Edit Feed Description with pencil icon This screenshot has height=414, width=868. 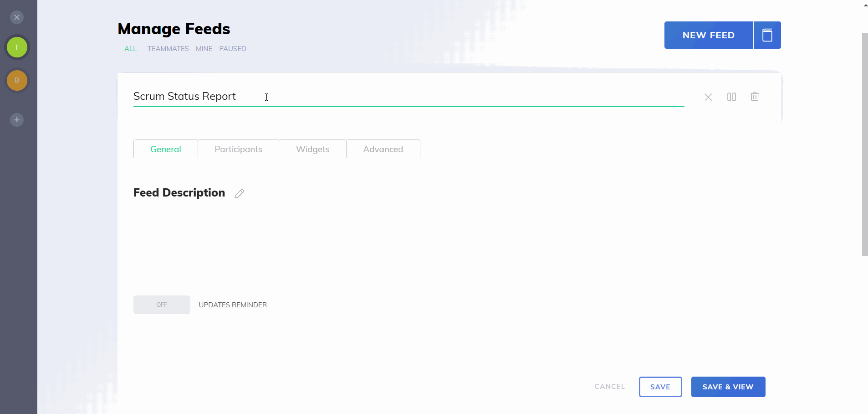pos(239,193)
